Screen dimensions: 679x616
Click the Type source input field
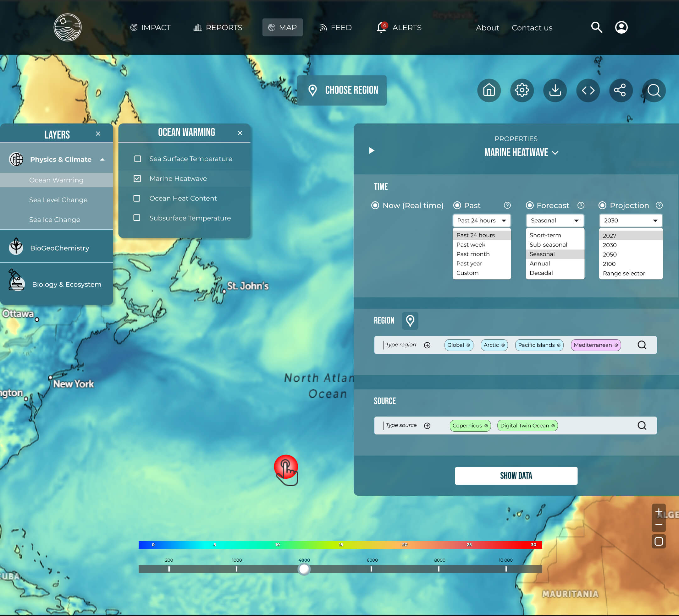point(401,425)
